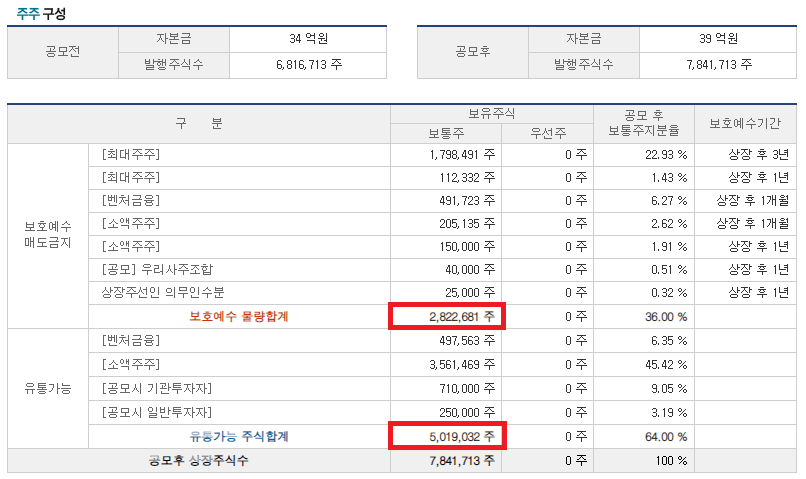Select the 상장주선인 의무인수분 row label

163,293
